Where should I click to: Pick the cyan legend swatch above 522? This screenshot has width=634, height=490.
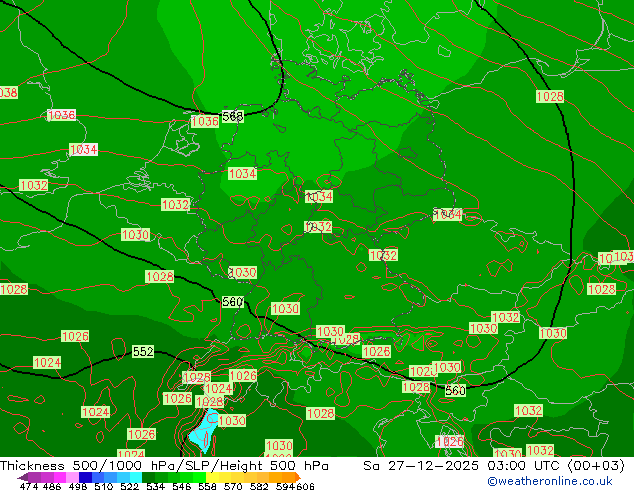[136, 477]
